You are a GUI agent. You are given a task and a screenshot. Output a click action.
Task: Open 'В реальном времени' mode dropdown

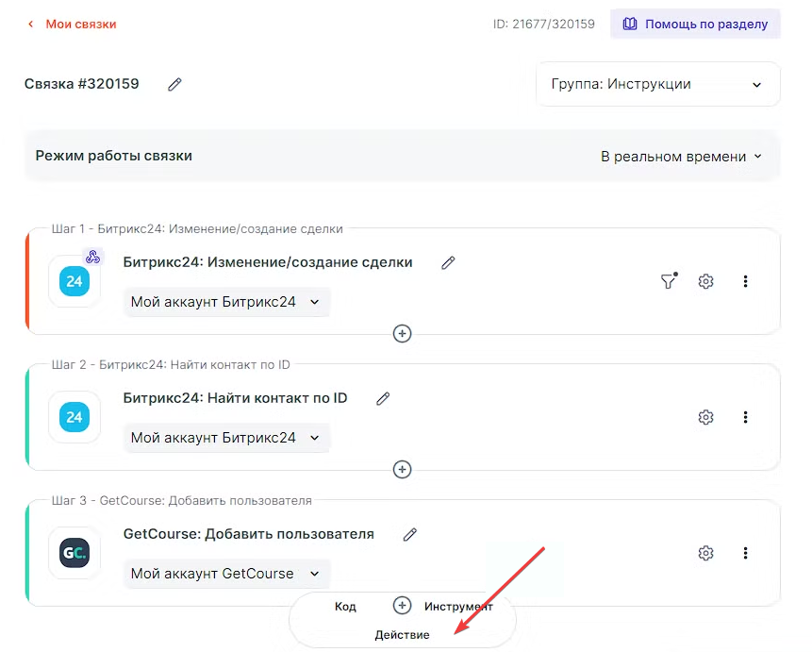(x=681, y=157)
